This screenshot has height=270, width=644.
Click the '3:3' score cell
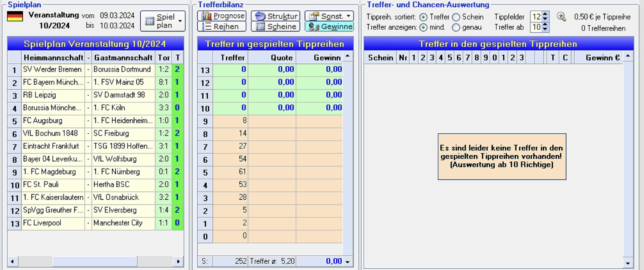(164, 108)
